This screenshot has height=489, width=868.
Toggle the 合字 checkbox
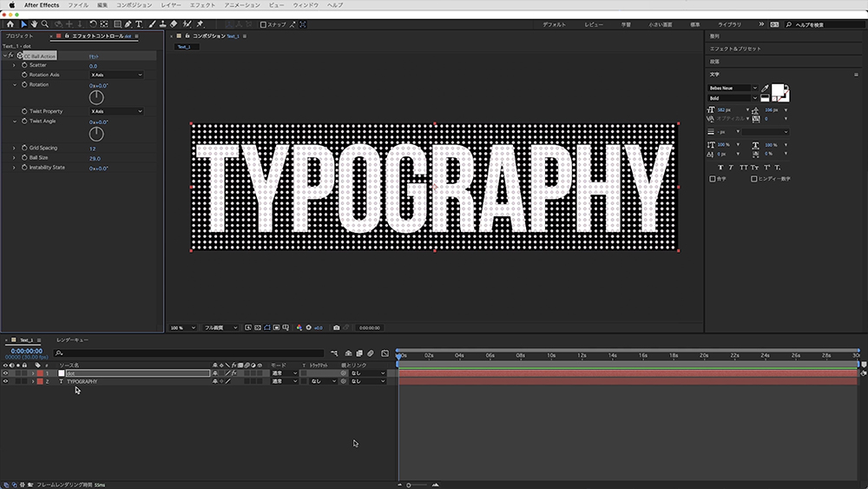point(713,178)
